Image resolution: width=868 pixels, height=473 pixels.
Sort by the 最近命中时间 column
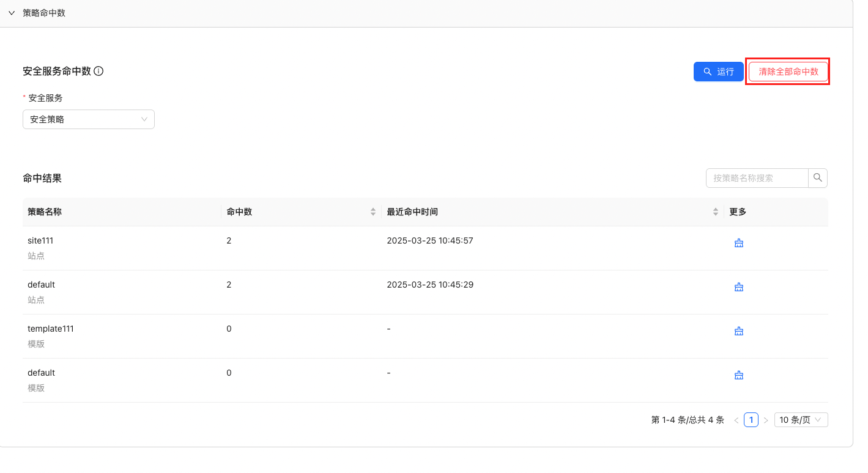pos(716,212)
